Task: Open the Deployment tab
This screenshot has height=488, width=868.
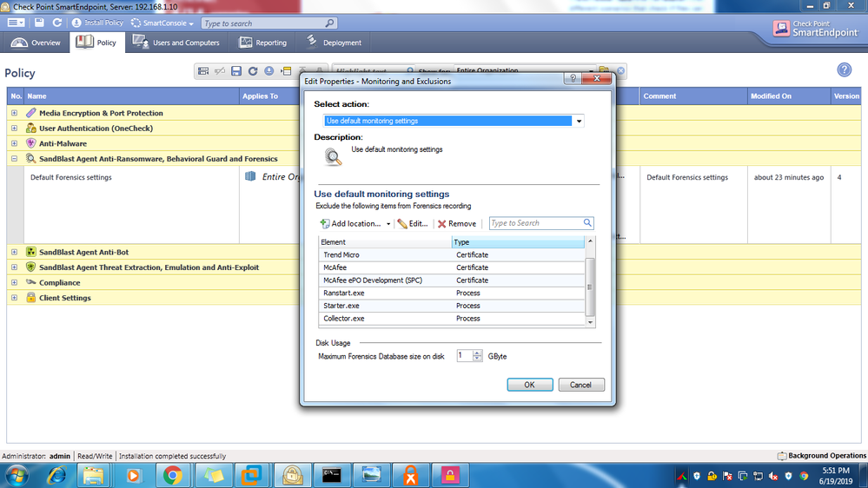Action: coord(334,43)
